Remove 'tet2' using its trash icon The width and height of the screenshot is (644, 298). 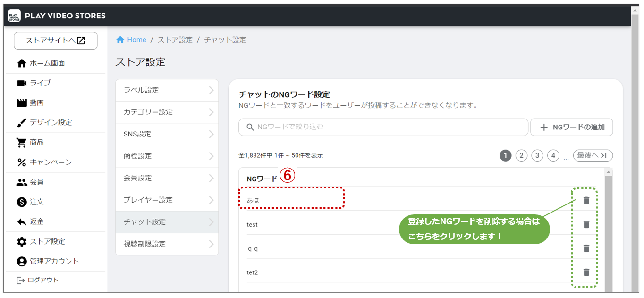(x=586, y=272)
